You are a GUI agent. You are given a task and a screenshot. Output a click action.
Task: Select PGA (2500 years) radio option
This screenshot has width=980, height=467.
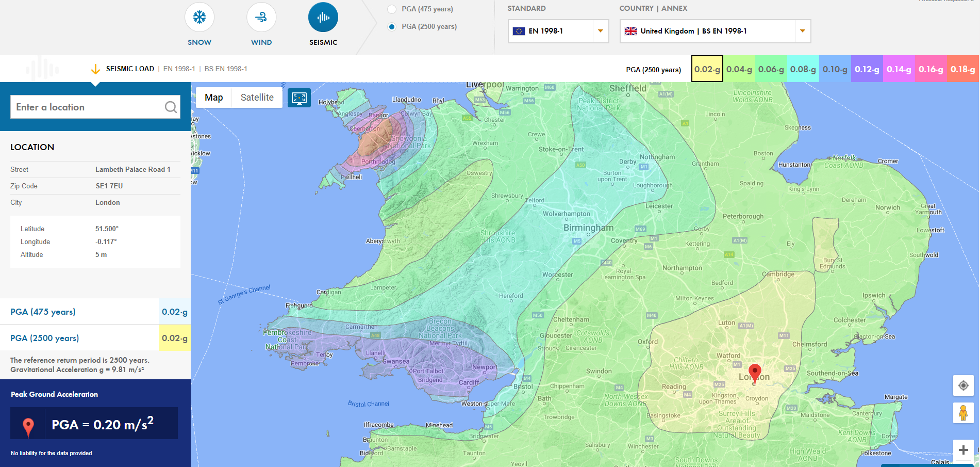392,27
